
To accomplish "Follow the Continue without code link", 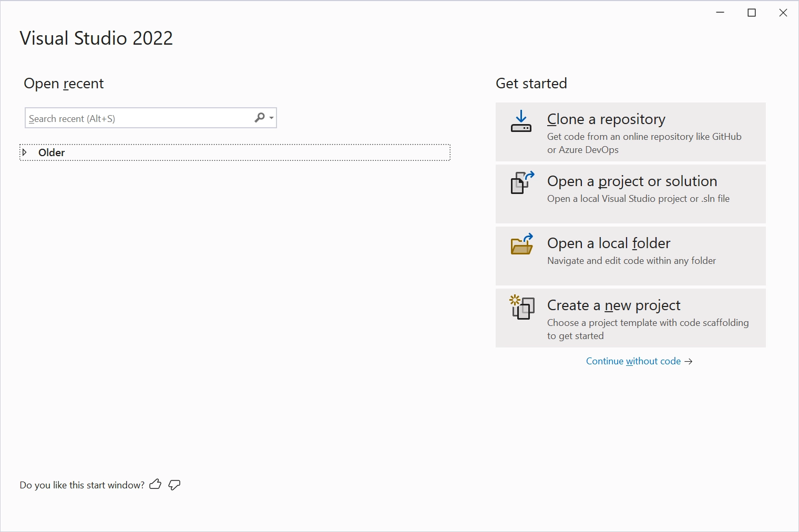I will 633,361.
